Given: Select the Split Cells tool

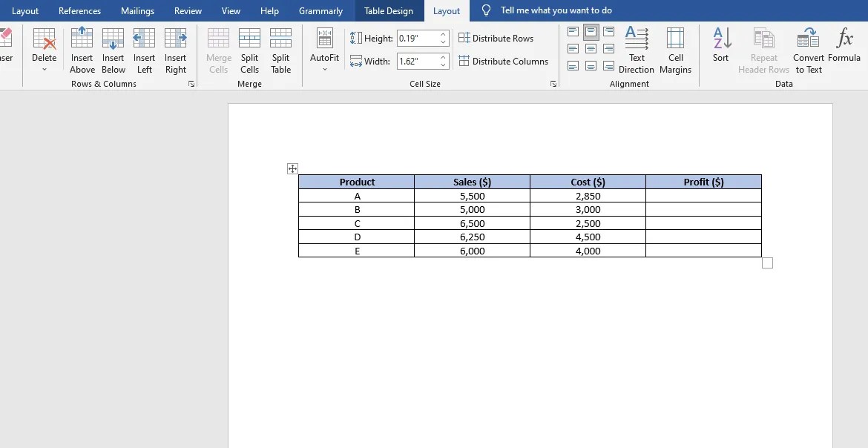Looking at the screenshot, I should [249, 48].
